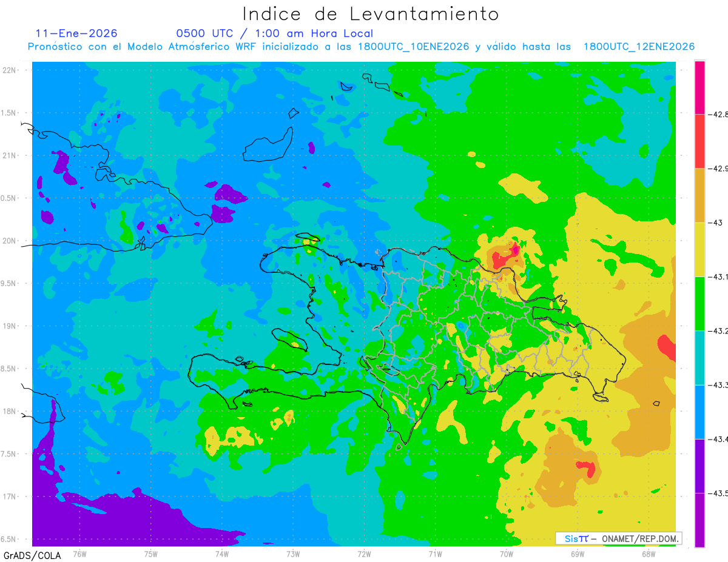Click the legend value "-43"
This screenshot has width=728, height=562.
click(x=716, y=222)
